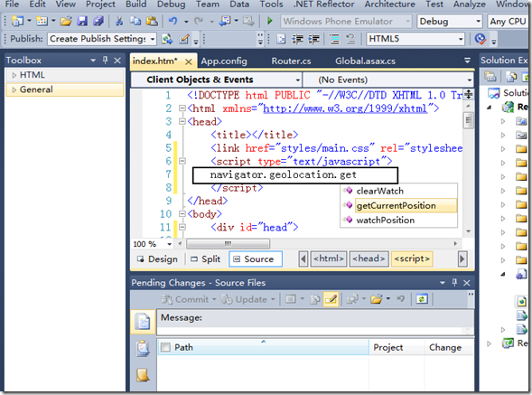Screen dimensions: 532x395
Task: Click the Source Files document side icon
Action: tap(143, 321)
